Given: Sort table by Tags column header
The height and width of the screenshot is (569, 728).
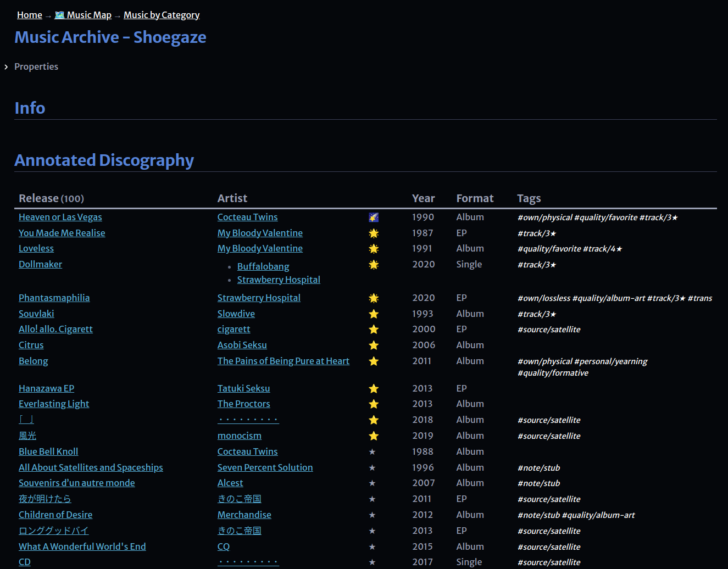Looking at the screenshot, I should point(529,198).
